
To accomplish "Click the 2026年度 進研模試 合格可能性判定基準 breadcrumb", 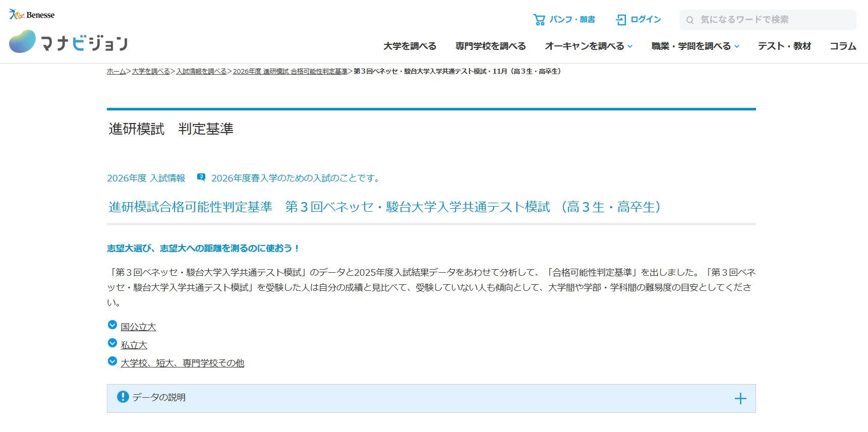I will pos(290,71).
